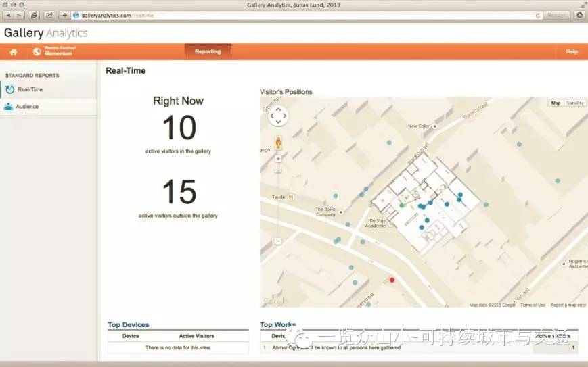Image resolution: width=588 pixels, height=367 pixels.
Task: Click the Google logo on map
Action: (x=275, y=301)
